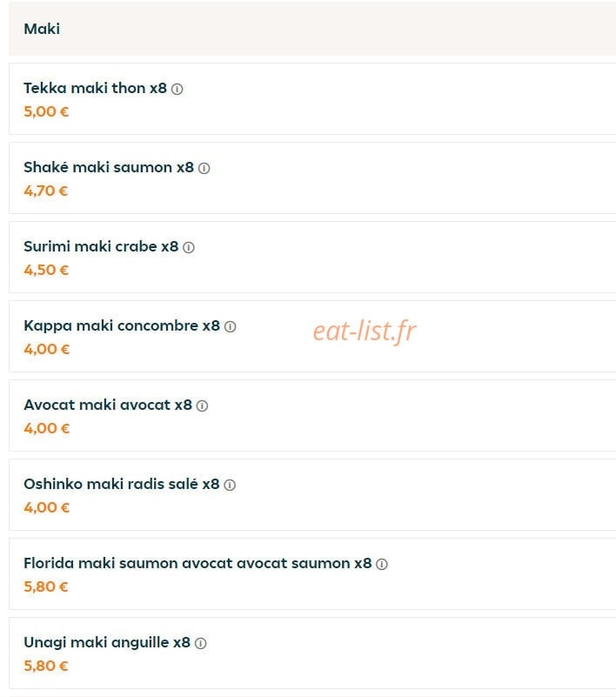Image resolution: width=616 pixels, height=697 pixels.
Task: Click the Kappa maki 4,00 € price
Action: point(47,349)
